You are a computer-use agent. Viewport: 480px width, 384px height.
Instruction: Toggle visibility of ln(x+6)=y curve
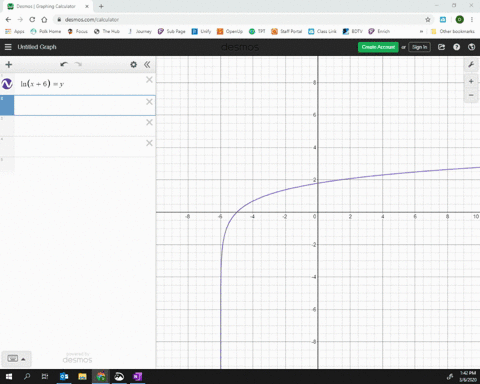pyautogui.click(x=7, y=84)
